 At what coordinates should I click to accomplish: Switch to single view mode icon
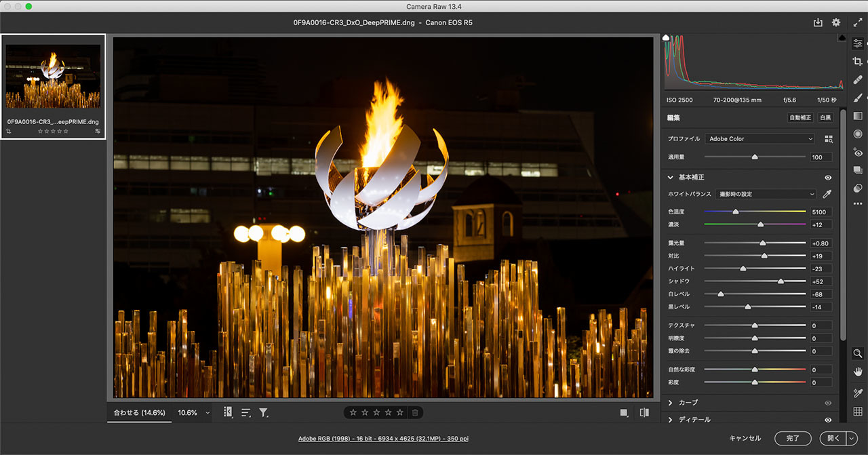point(624,412)
